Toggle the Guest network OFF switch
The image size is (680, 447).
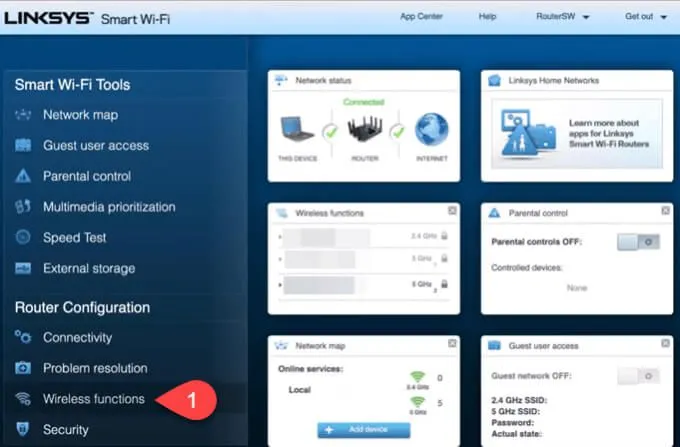click(x=638, y=376)
